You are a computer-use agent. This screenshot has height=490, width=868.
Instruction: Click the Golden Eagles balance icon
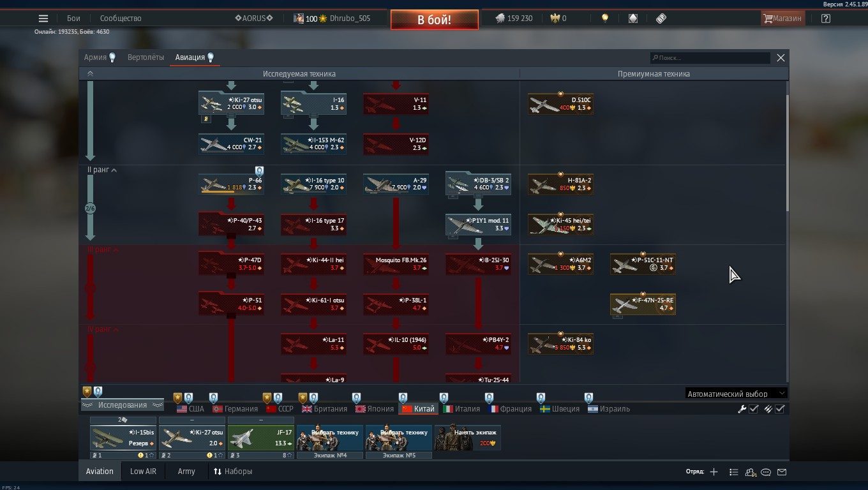[554, 19]
